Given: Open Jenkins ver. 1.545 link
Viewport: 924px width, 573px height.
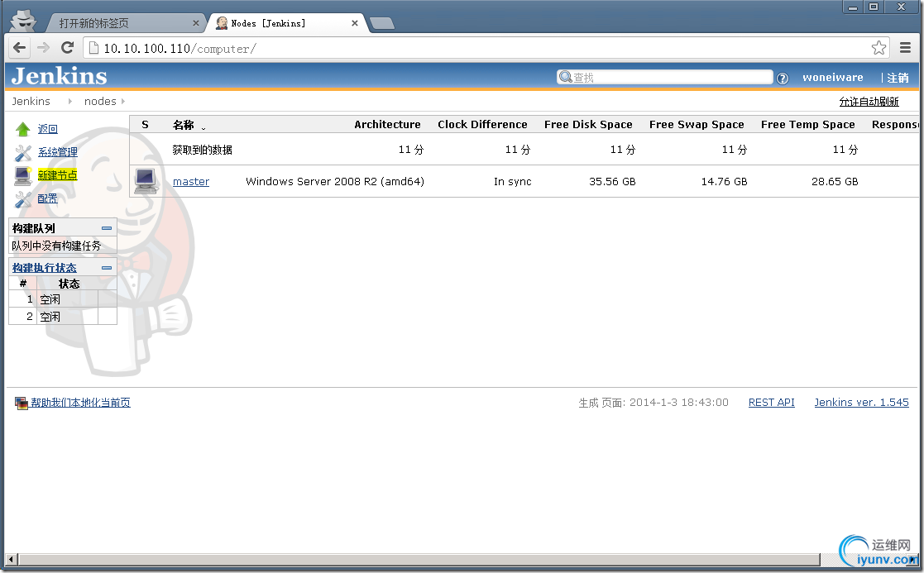Looking at the screenshot, I should point(861,402).
